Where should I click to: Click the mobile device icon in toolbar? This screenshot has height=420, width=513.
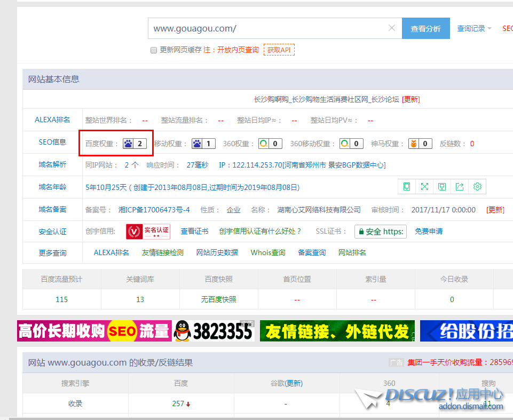coord(407,186)
